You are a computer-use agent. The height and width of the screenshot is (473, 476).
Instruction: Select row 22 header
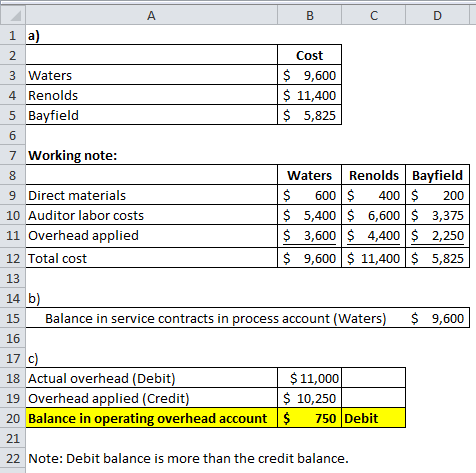[13, 458]
